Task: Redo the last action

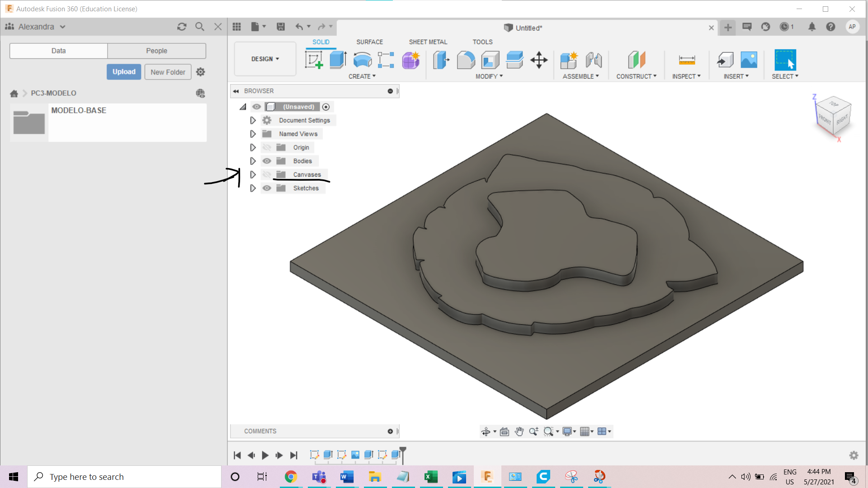Action: coord(321,27)
